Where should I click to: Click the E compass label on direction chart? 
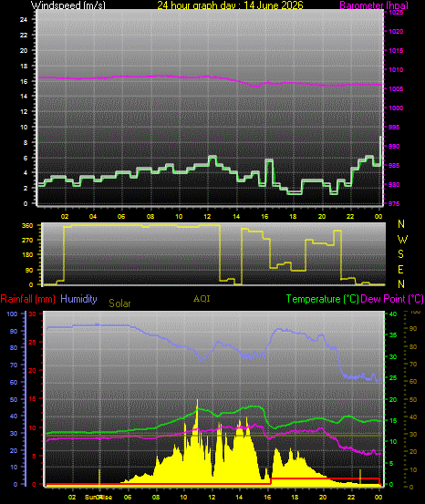click(400, 270)
